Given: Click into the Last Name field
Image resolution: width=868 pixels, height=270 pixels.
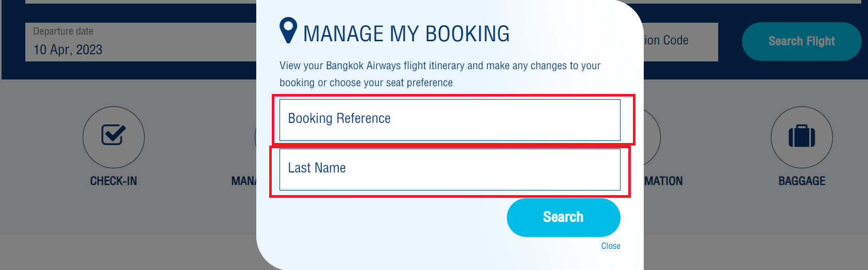Looking at the screenshot, I should (450, 169).
